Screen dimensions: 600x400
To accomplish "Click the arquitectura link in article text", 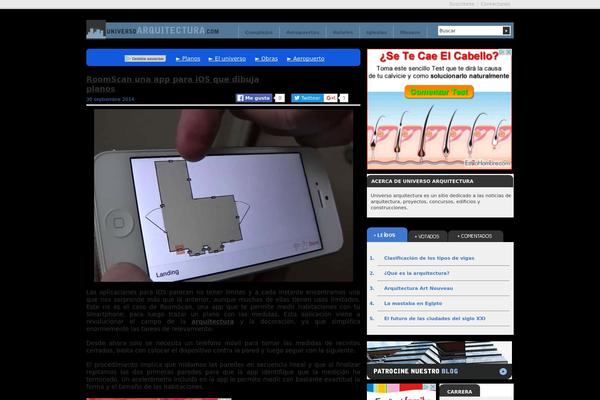I will [x=212, y=322].
